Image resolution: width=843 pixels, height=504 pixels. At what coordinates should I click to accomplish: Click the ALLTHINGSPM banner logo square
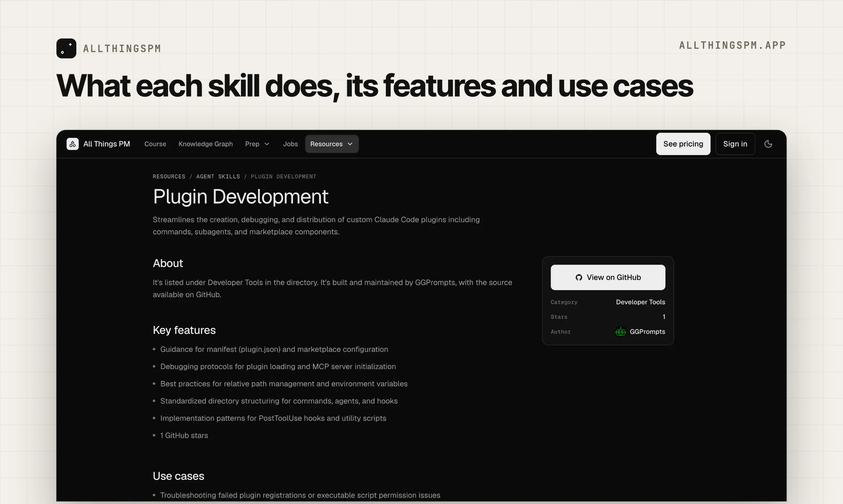(x=66, y=48)
